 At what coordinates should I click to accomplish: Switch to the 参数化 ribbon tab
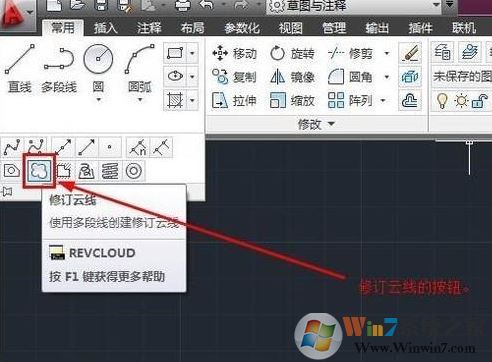(x=242, y=28)
